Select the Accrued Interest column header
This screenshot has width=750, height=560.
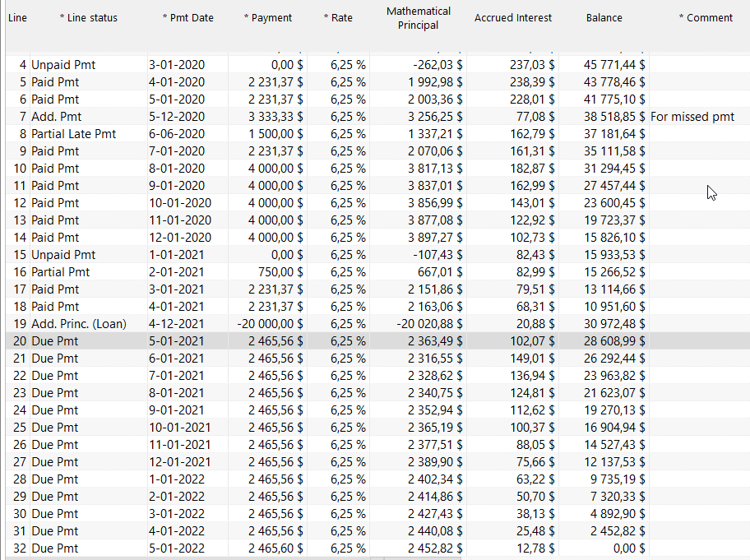[513, 18]
